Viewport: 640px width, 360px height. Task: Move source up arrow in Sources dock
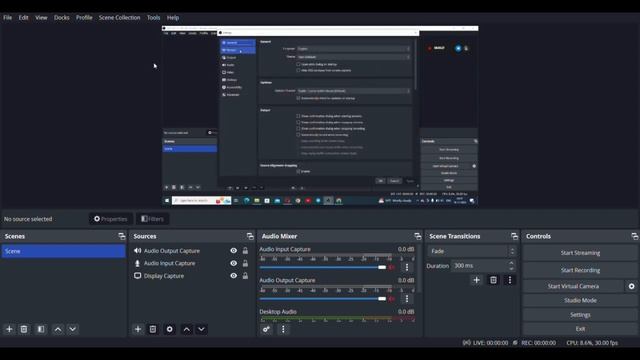pyautogui.click(x=187, y=329)
